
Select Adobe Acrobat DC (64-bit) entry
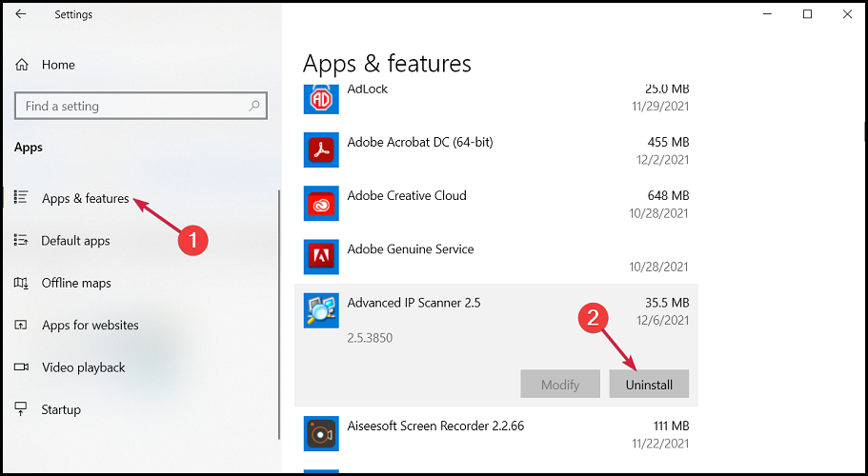tap(420, 142)
